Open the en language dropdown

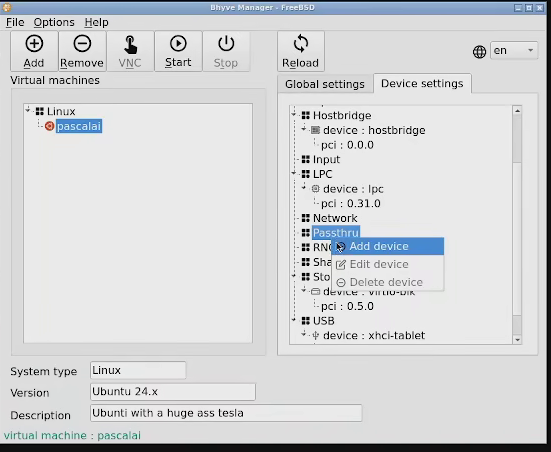pos(514,51)
